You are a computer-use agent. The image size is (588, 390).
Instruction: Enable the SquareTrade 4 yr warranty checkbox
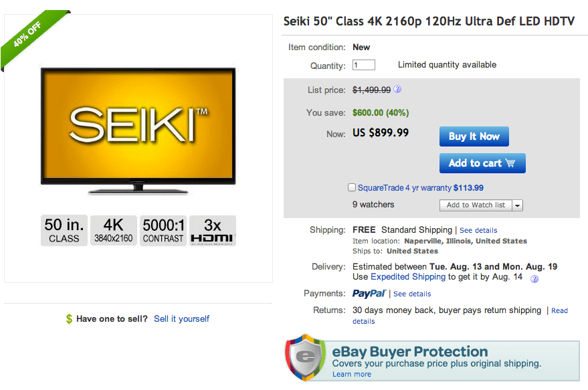[351, 187]
